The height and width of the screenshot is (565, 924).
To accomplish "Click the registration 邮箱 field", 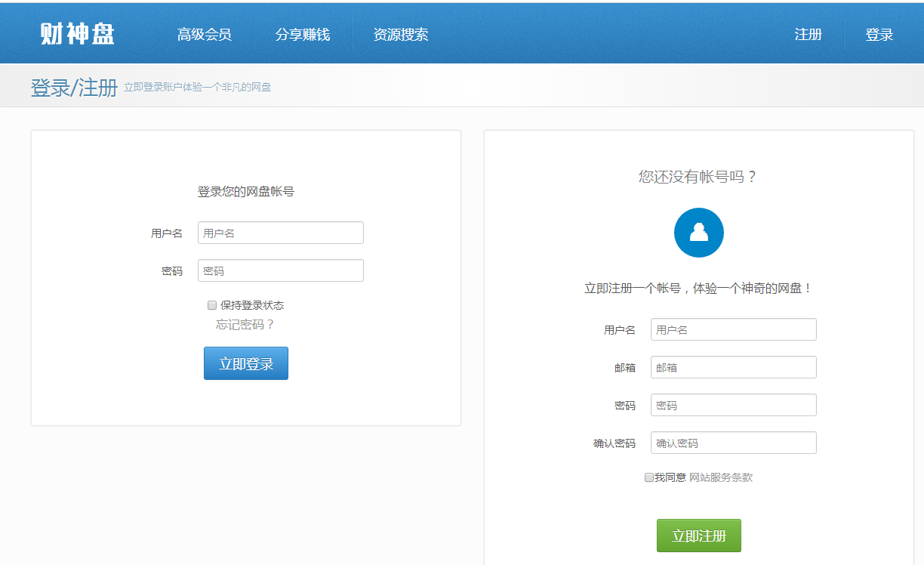I will [x=733, y=367].
